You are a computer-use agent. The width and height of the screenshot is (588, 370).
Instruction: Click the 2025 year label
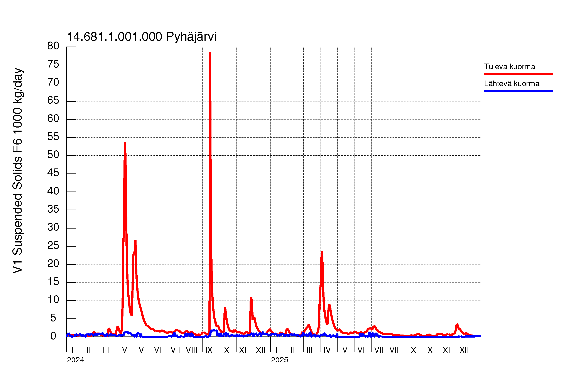(x=279, y=360)
